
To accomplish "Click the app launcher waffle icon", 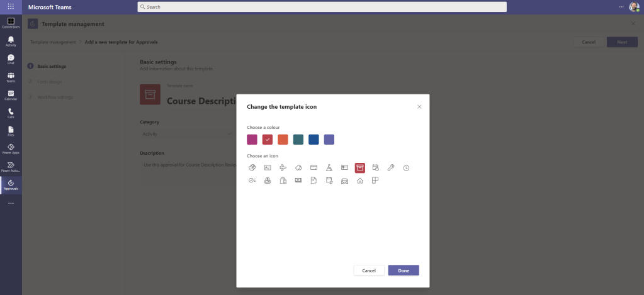I will click(11, 7).
